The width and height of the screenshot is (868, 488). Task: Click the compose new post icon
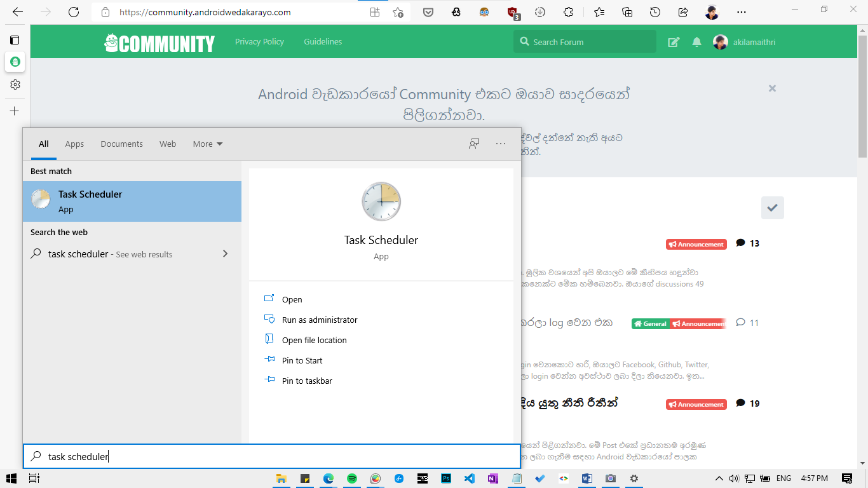[674, 42]
